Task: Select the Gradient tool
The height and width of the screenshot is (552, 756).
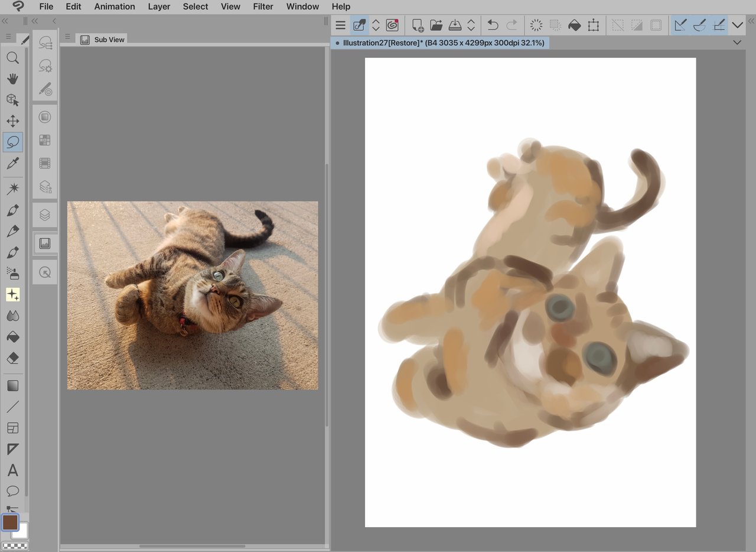Action: (12, 386)
